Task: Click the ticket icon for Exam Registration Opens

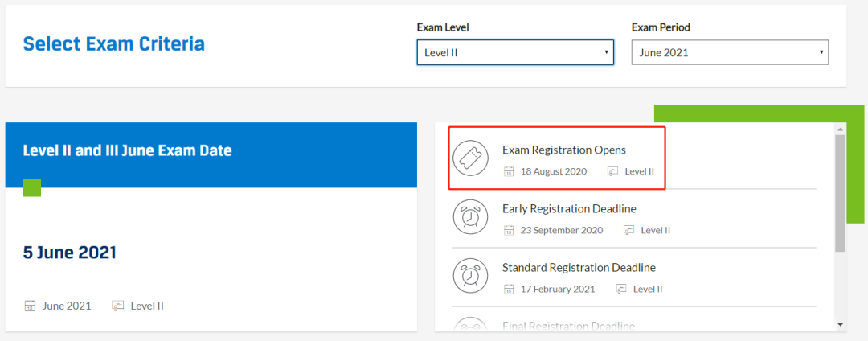Action: click(x=470, y=158)
